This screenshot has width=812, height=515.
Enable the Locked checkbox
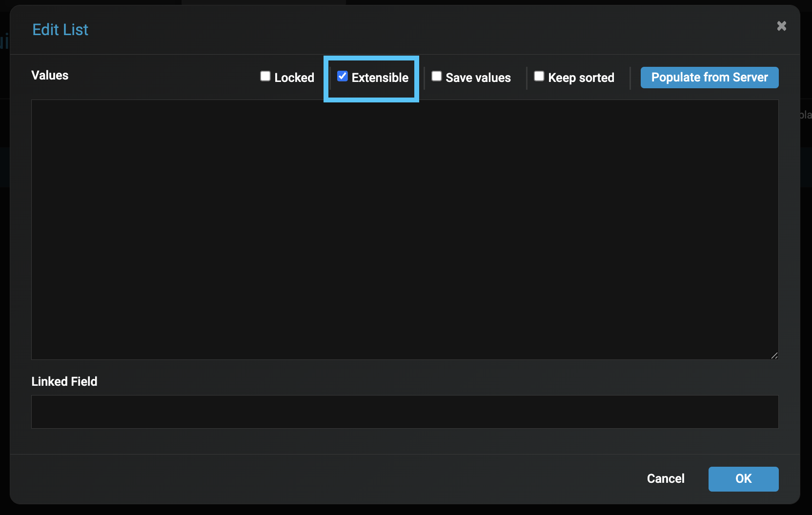pyautogui.click(x=265, y=76)
